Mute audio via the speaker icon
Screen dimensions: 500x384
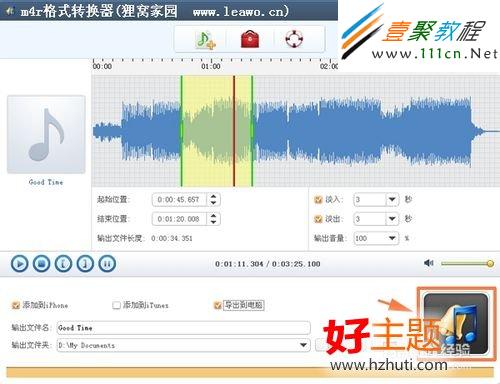[x=428, y=263]
